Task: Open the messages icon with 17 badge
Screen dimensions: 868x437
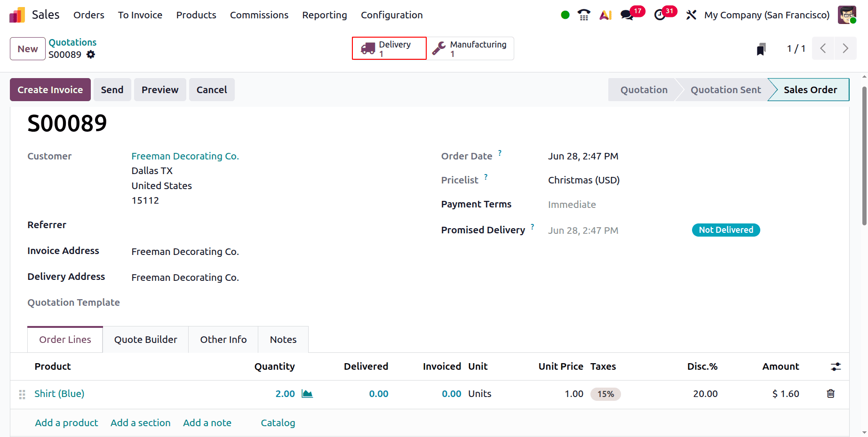Action: (627, 15)
